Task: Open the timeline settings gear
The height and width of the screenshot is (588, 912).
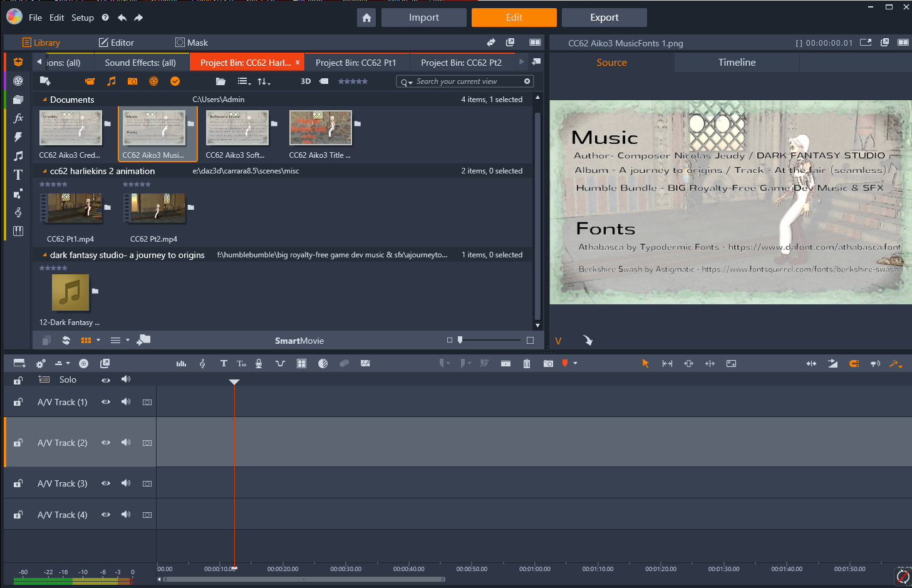Action: [x=41, y=363]
